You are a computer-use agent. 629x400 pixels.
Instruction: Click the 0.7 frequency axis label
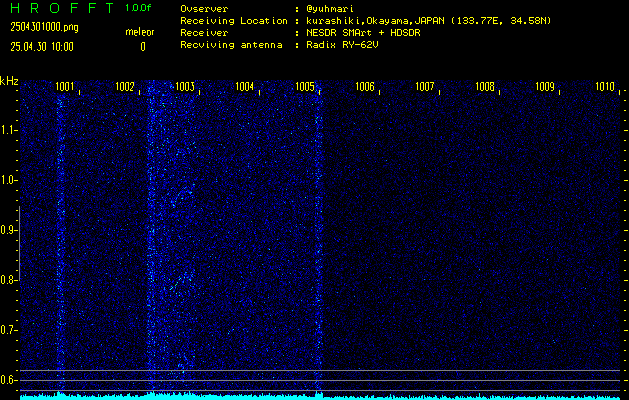click(7, 330)
